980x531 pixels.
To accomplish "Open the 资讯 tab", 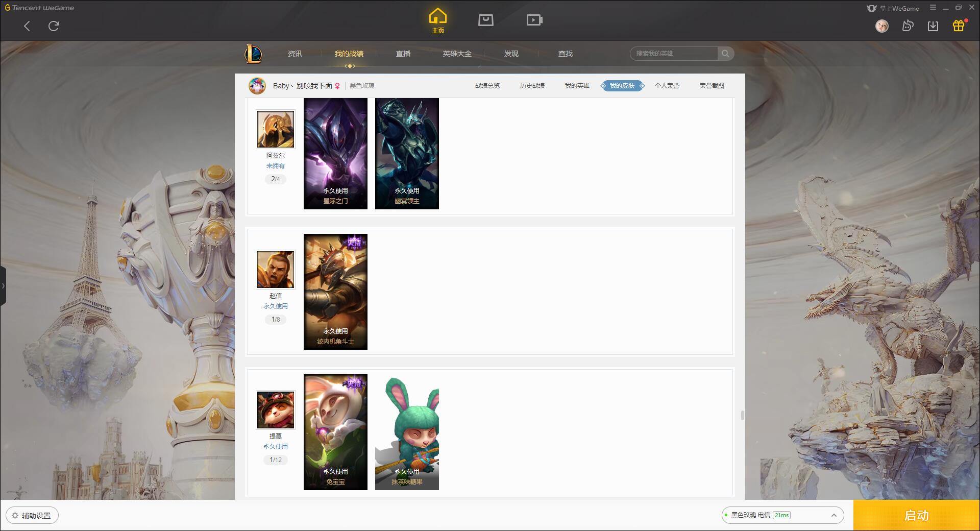I will [295, 54].
